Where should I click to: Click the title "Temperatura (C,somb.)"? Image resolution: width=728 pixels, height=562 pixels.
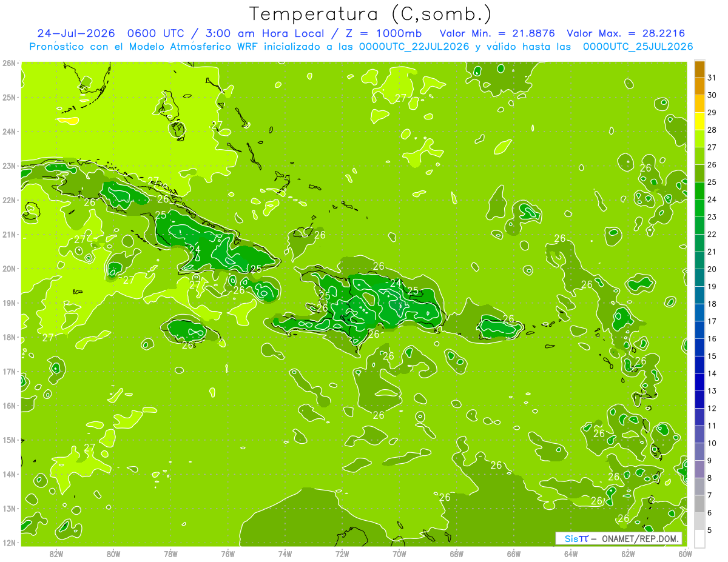click(x=371, y=14)
